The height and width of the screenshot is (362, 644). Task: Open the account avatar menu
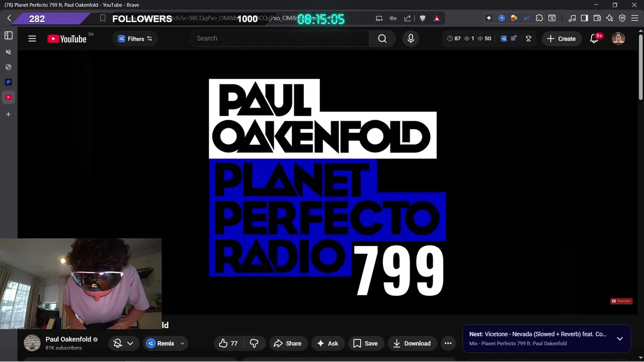point(618,39)
